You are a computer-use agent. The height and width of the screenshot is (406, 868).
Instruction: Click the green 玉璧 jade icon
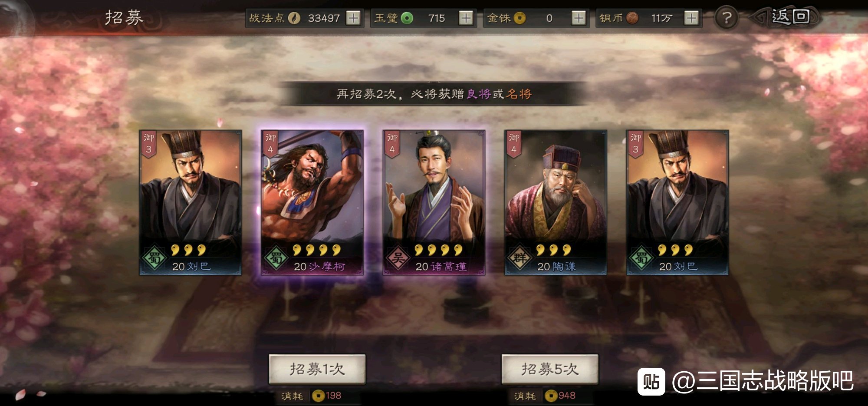407,18
